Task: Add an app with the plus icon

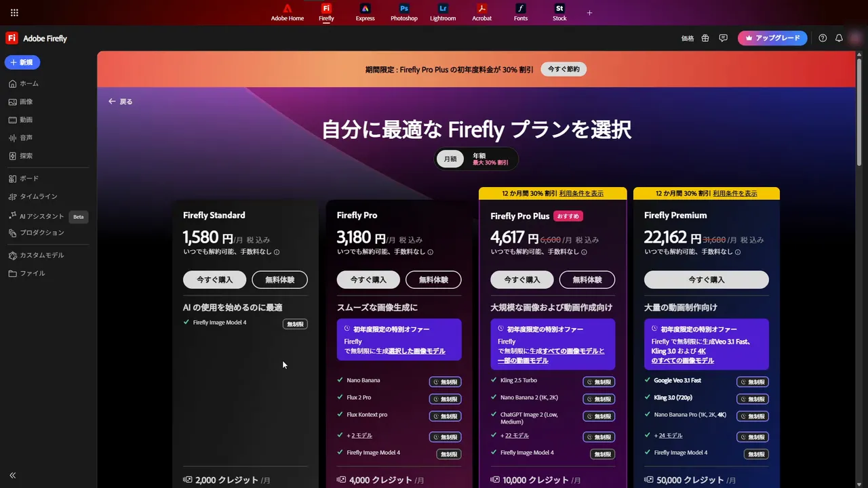Action: 589,12
